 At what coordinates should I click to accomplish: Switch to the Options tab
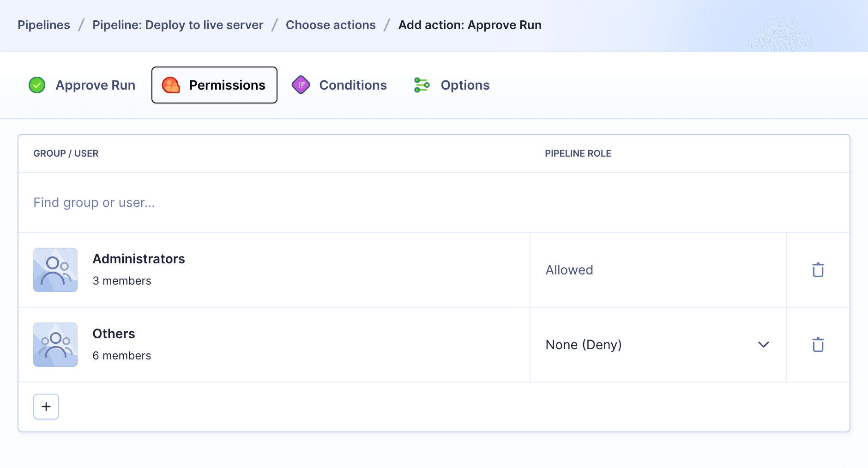(x=465, y=85)
